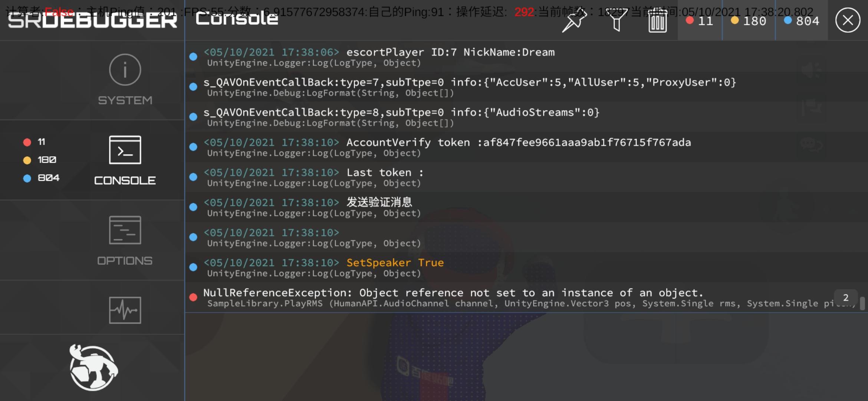Toggle info logs filter showing 804

pos(802,21)
